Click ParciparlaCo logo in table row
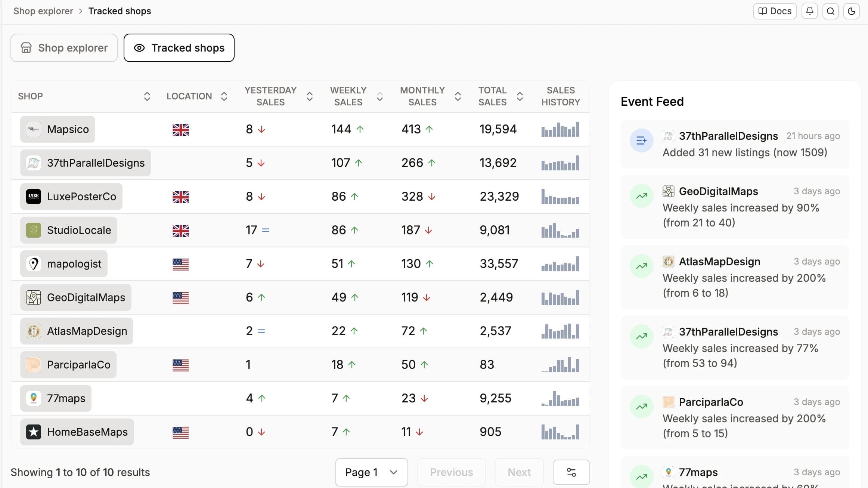Screen dimensions: 868x488 coord(34,365)
